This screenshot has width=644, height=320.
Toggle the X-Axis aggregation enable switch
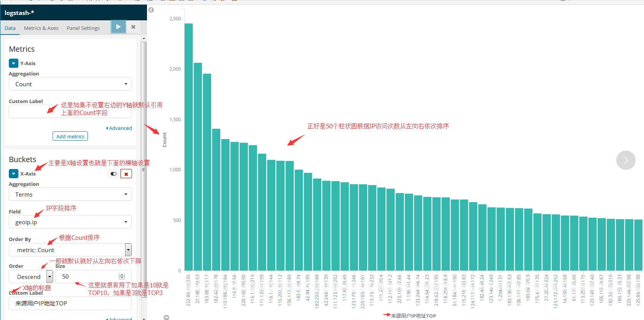[x=114, y=174]
